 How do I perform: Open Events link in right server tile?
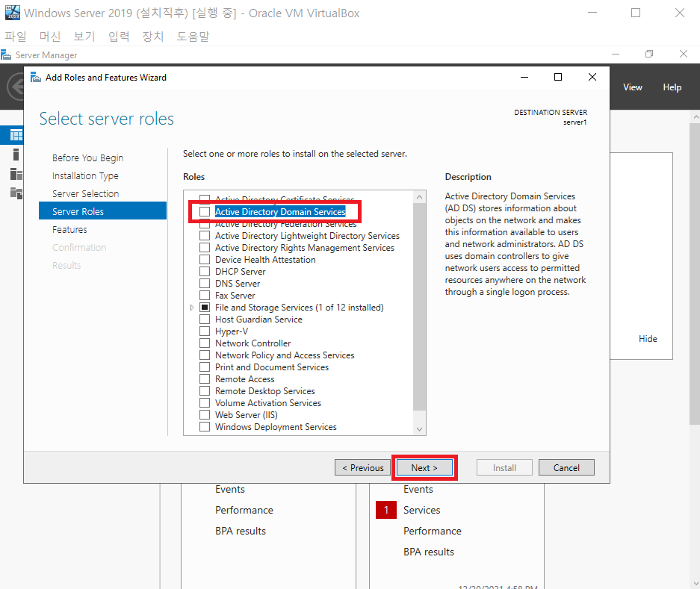tap(418, 489)
